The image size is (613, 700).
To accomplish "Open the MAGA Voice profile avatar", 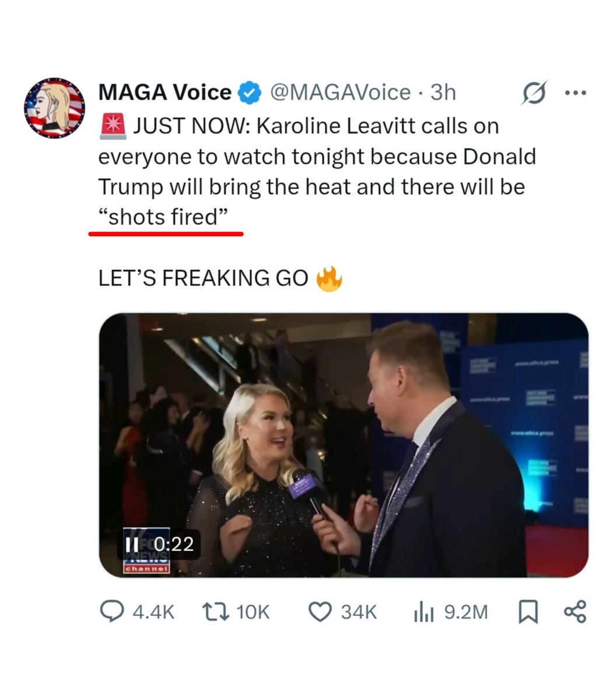I will (54, 108).
